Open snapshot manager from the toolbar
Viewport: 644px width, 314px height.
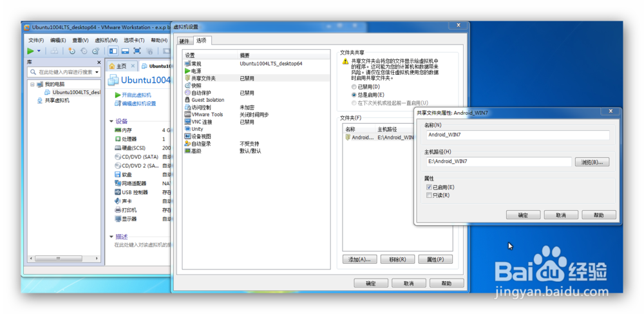[95, 51]
